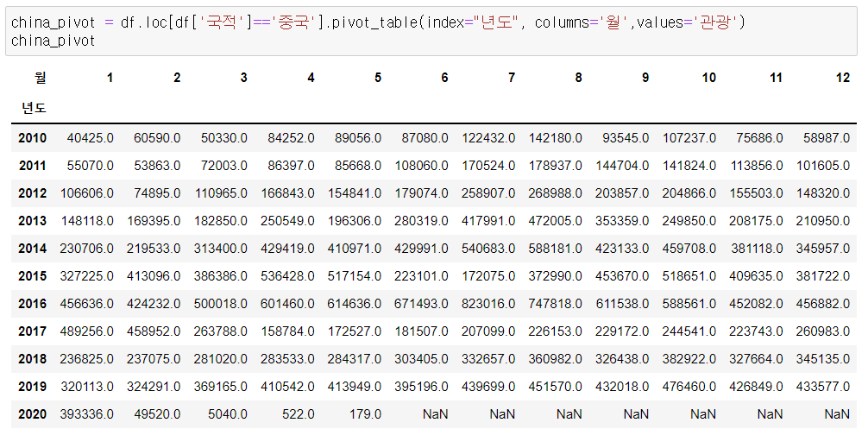Click the cell value 588181.0
Screen dimensions: 868x429
pyautogui.click(x=556, y=249)
